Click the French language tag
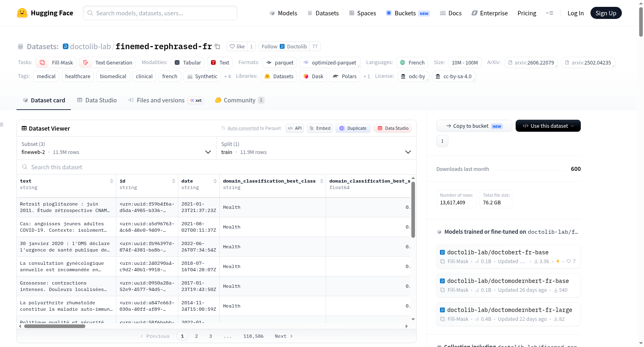 click(412, 62)
